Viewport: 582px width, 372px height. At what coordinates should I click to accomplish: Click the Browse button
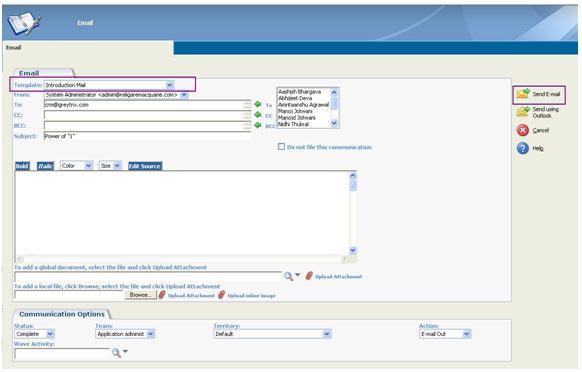coord(140,295)
